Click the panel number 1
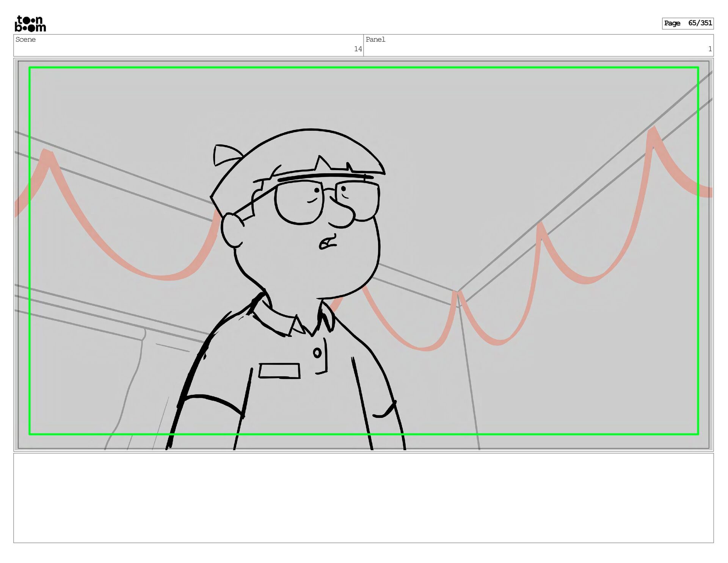Image resolution: width=728 pixels, height=563 pixels. tap(709, 49)
